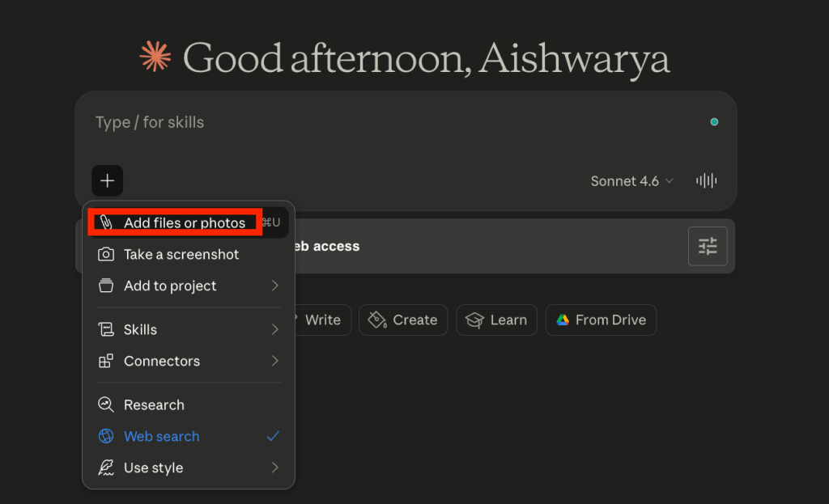Expand the Connectors submenu chevron
Viewport: 829px width, 504px height.
pyautogui.click(x=275, y=361)
